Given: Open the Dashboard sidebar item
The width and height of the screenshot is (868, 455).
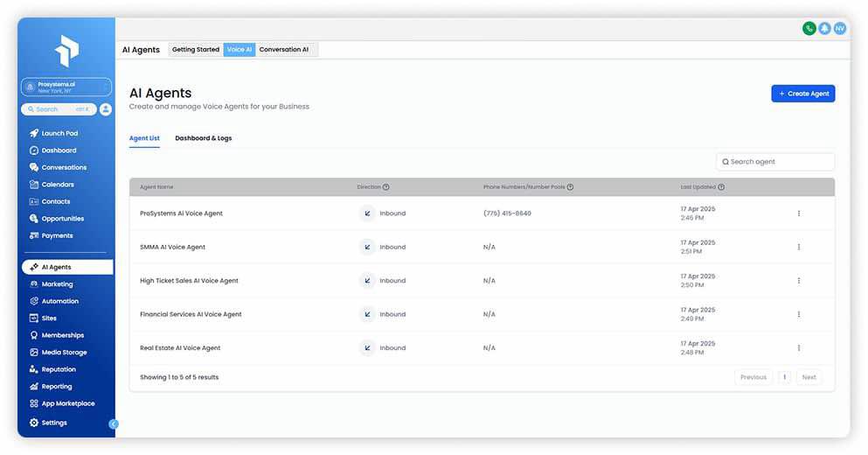Looking at the screenshot, I should click(x=53, y=150).
